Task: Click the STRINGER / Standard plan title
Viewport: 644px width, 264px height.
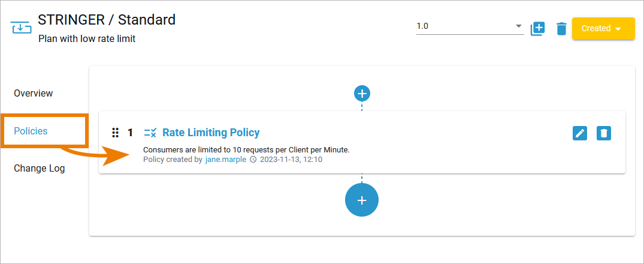Action: pos(107,20)
